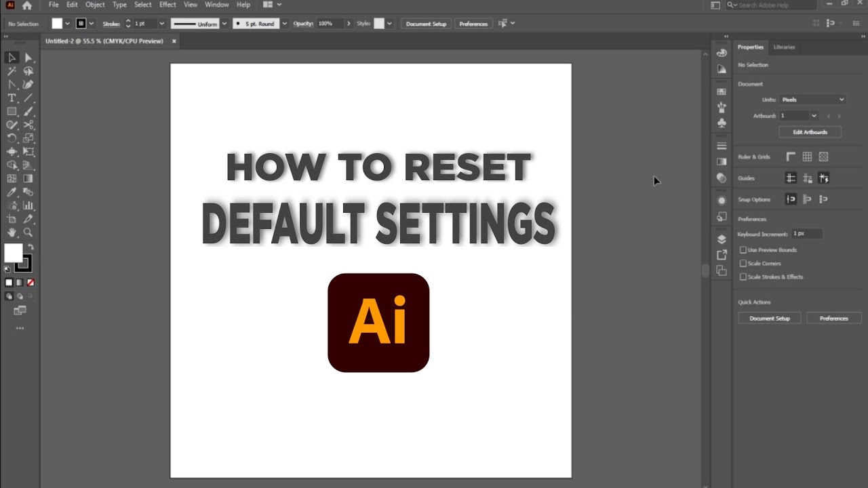Click Preferences in the control bar
Image resolution: width=868 pixels, height=488 pixels.
point(473,24)
